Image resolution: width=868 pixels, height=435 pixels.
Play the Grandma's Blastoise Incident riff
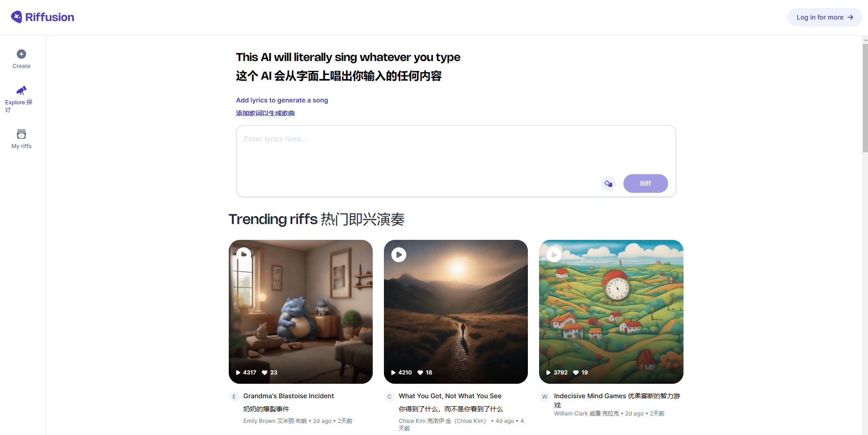[243, 254]
